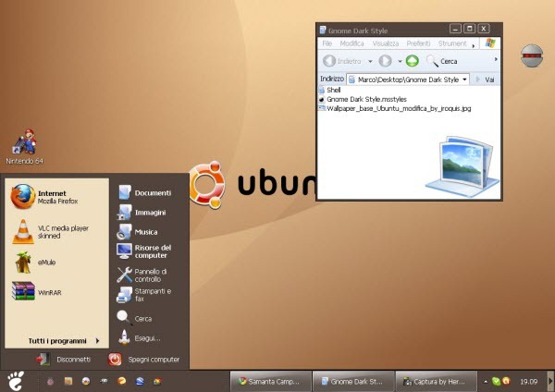This screenshot has width=555, height=392.
Task: Open the GNOME foot start button
Action: pos(16,381)
